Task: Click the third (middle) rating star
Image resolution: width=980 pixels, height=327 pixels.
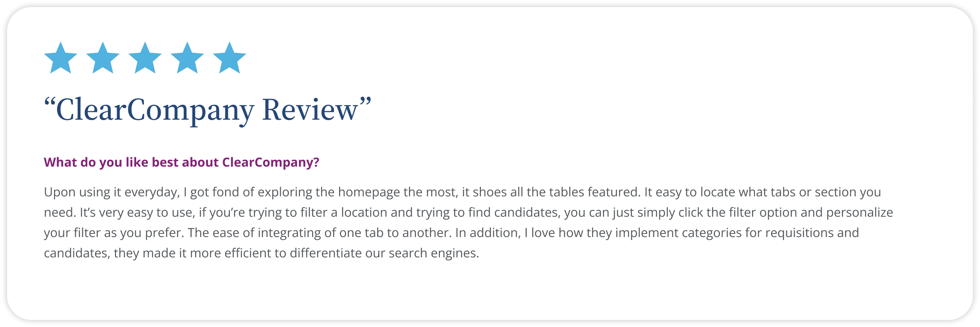Action: (145, 59)
